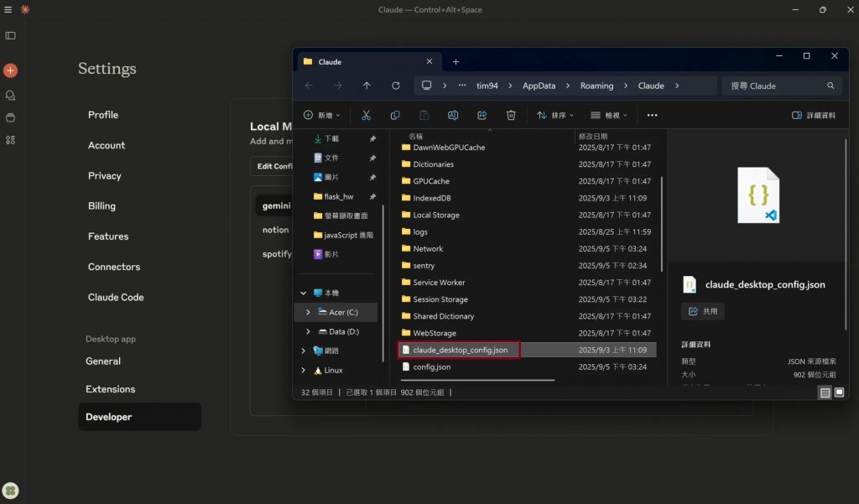The image size is (859, 504).
Task: Open the Claude hamburger menu
Action: tap(8, 9)
